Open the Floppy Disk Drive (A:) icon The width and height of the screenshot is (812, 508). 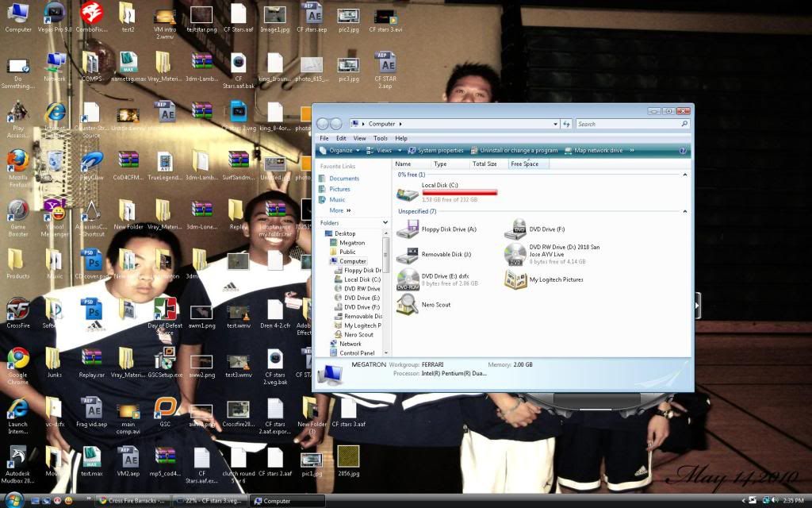coord(408,229)
